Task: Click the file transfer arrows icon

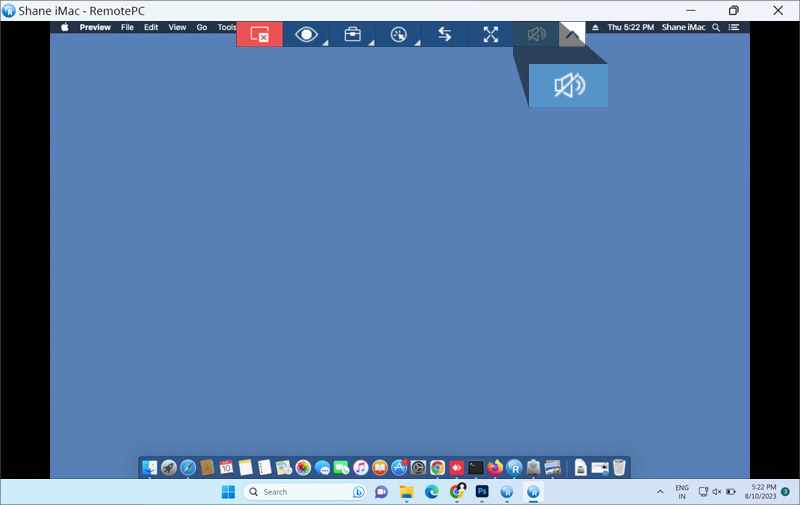Action: tap(444, 34)
